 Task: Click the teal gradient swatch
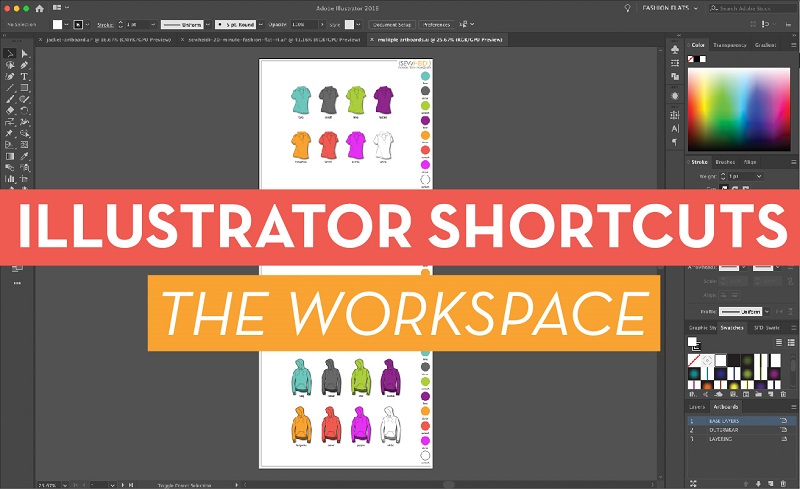point(694,374)
